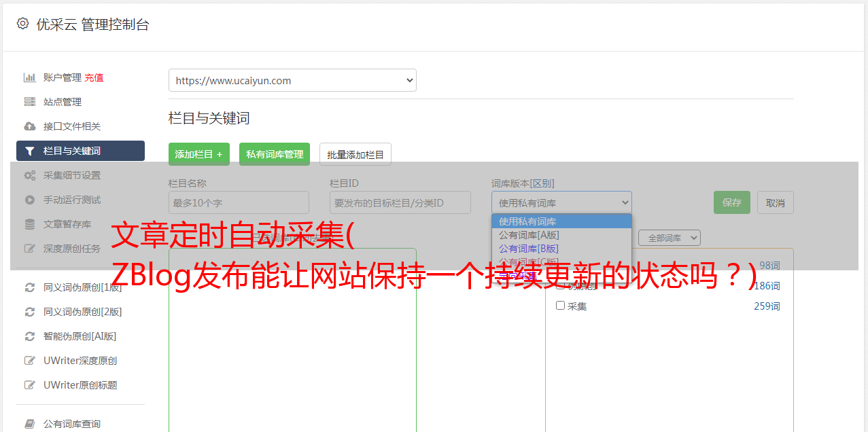The height and width of the screenshot is (432, 868).
Task: Click the green 保存 button
Action: [732, 202]
